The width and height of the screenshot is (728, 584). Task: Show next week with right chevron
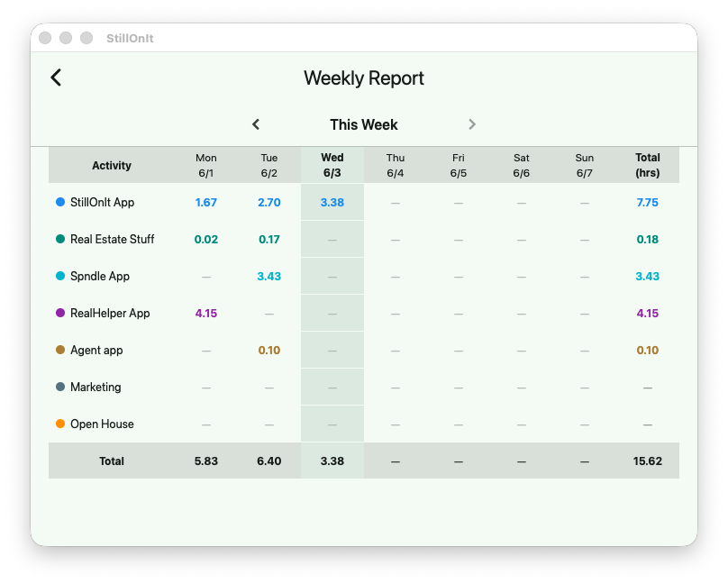(472, 124)
